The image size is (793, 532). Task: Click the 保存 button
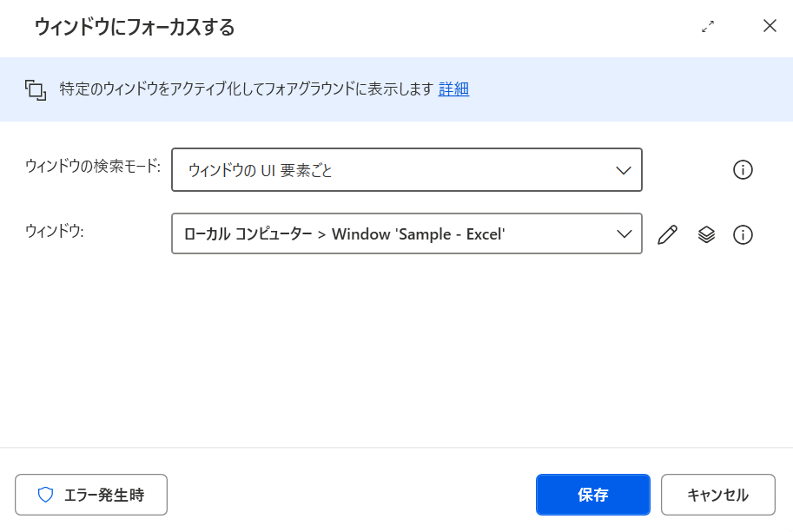(x=592, y=495)
